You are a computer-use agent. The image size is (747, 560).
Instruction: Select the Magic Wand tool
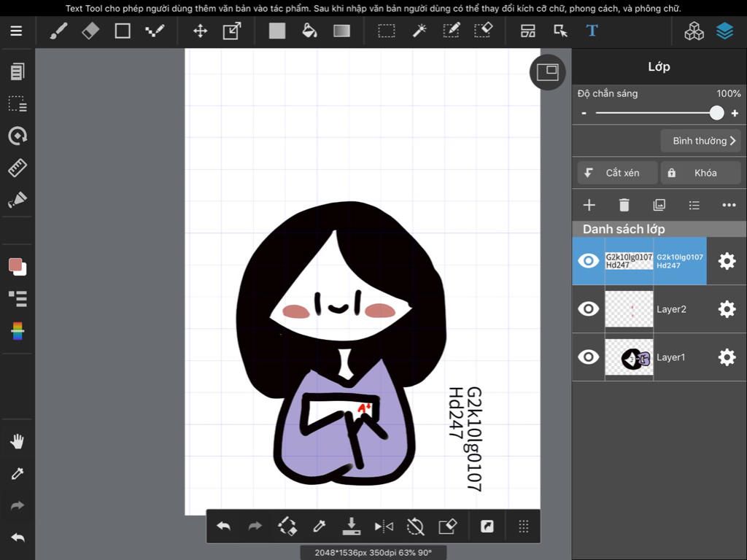coord(419,31)
